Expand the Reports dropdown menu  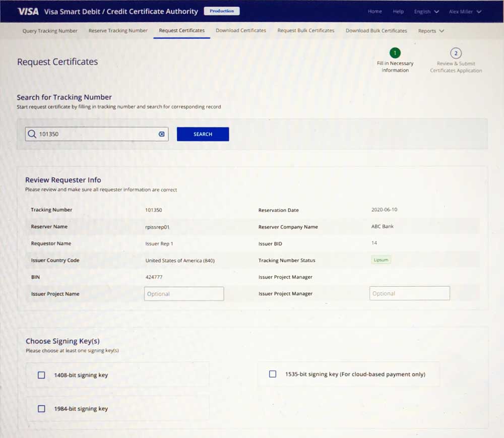point(431,31)
